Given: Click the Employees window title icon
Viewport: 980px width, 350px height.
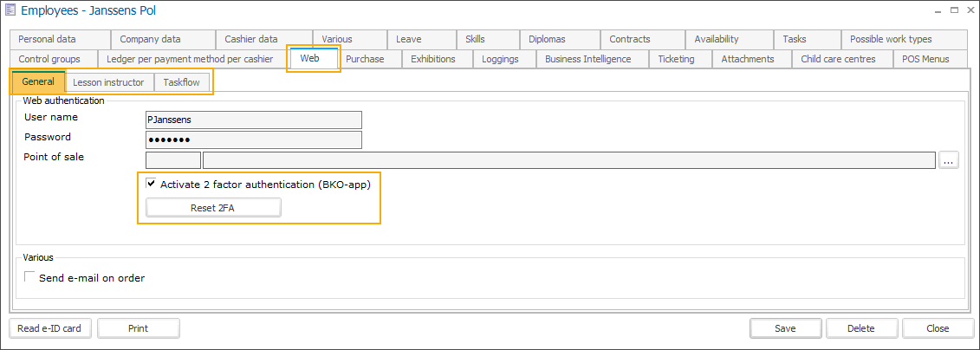Looking at the screenshot, I should pyautogui.click(x=11, y=10).
